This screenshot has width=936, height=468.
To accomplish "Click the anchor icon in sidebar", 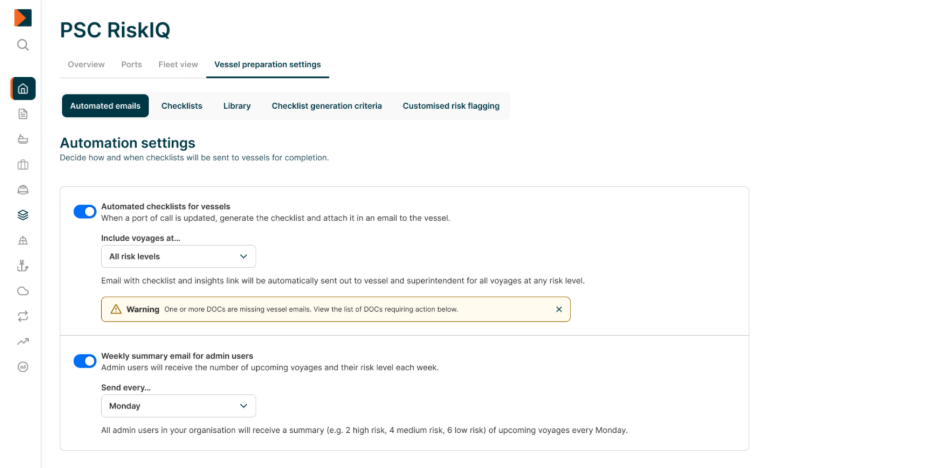I will pyautogui.click(x=23, y=265).
